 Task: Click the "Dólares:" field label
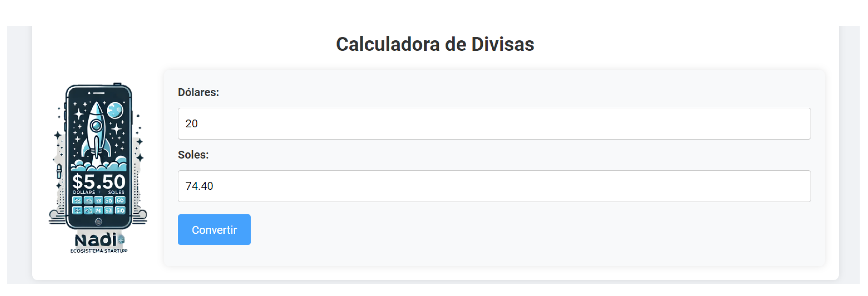pos(198,92)
